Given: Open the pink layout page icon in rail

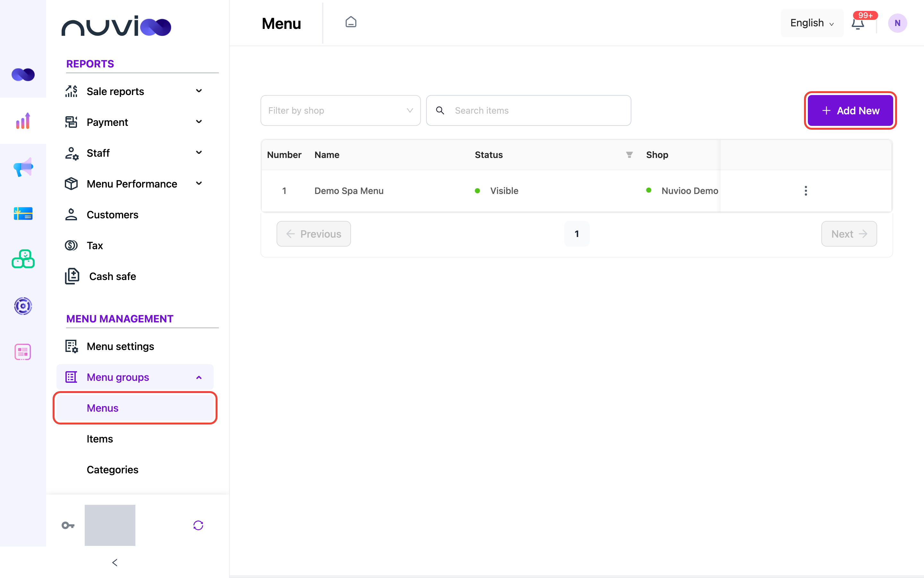Looking at the screenshot, I should (x=23, y=352).
